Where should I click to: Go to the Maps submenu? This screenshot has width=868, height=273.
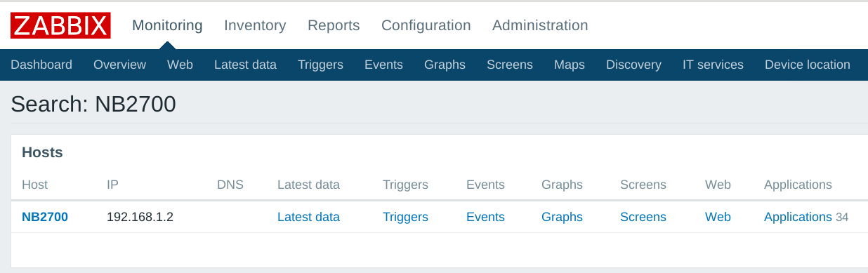click(x=570, y=65)
